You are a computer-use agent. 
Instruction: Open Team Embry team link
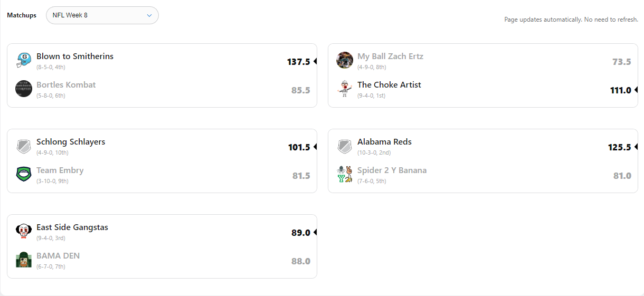click(60, 170)
